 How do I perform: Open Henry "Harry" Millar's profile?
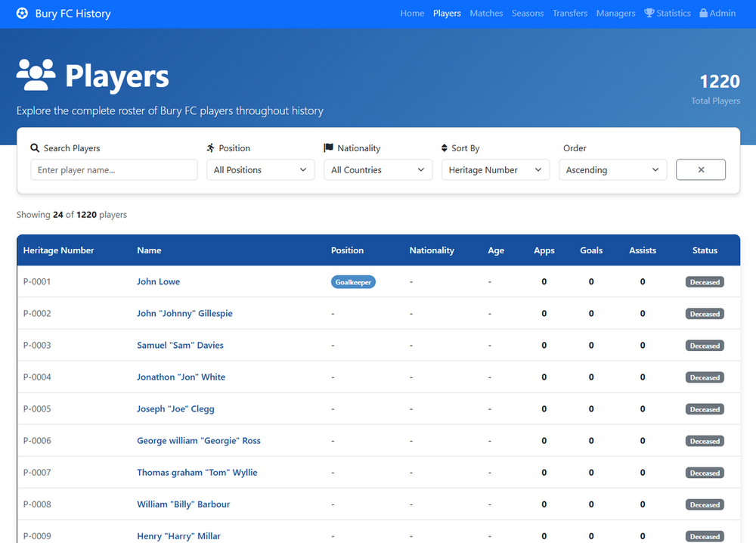point(178,536)
